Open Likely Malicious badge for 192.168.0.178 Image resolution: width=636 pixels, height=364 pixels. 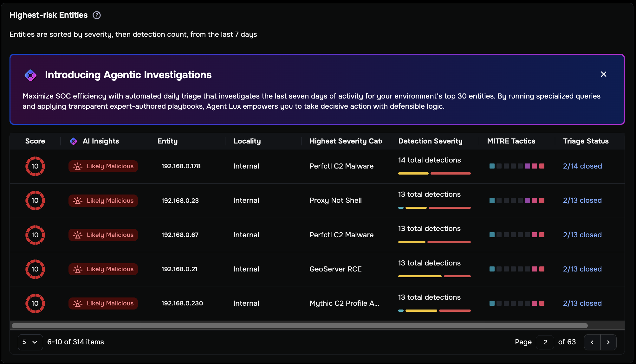[x=103, y=166]
